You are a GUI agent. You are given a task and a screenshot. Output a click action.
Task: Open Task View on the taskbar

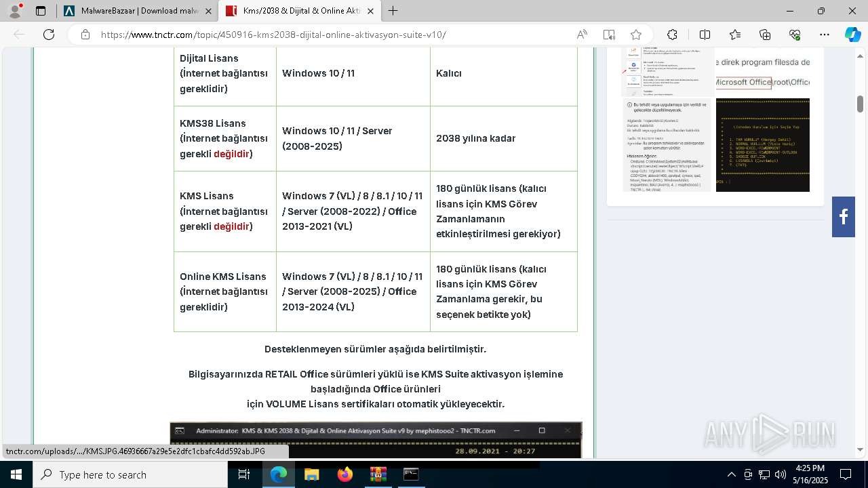[x=244, y=474]
